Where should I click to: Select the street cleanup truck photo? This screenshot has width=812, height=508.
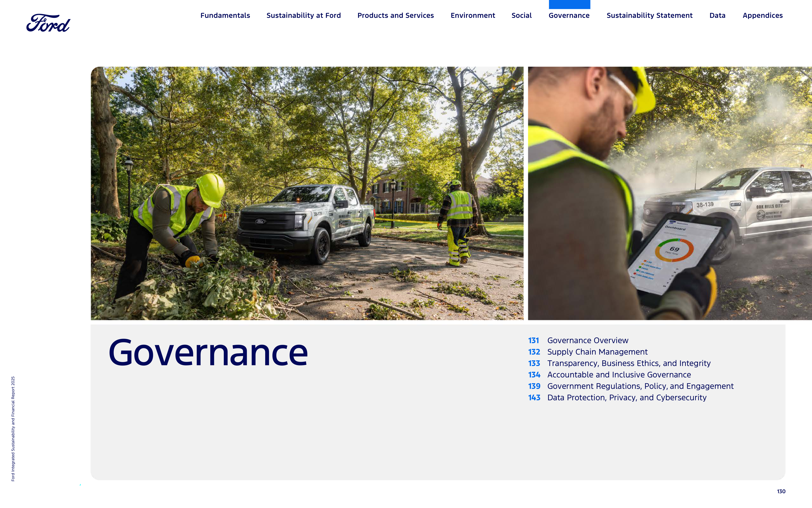[x=307, y=193]
